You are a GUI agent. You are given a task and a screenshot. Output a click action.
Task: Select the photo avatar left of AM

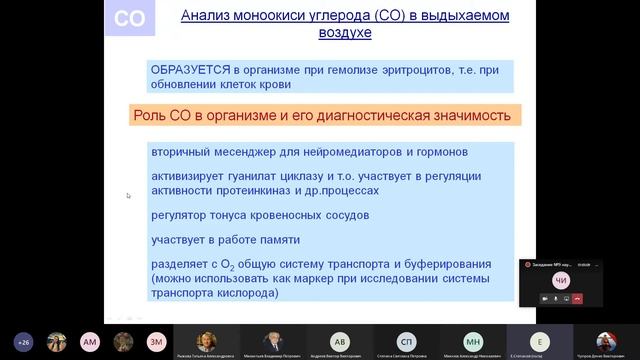pyautogui.click(x=57, y=342)
